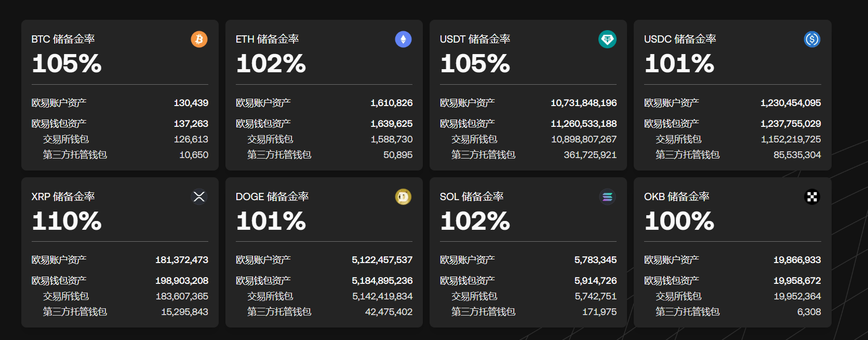
Task: Click BTC exchange wallet value 126,613
Action: [x=191, y=139]
